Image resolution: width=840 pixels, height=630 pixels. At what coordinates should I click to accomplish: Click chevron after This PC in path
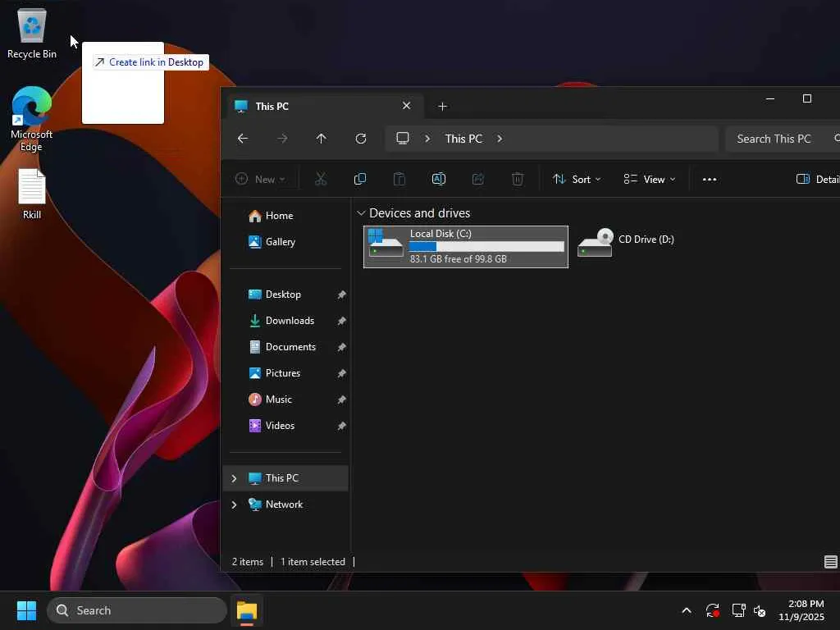pos(500,139)
